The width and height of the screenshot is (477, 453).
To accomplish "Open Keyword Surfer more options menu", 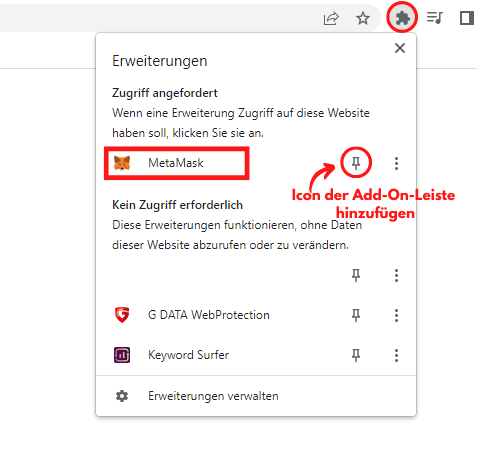I will coord(396,355).
